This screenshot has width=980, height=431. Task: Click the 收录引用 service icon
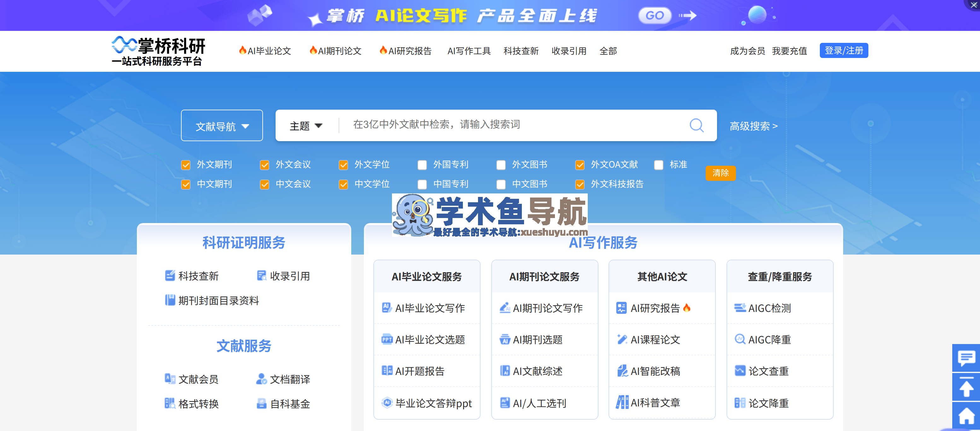(x=261, y=276)
